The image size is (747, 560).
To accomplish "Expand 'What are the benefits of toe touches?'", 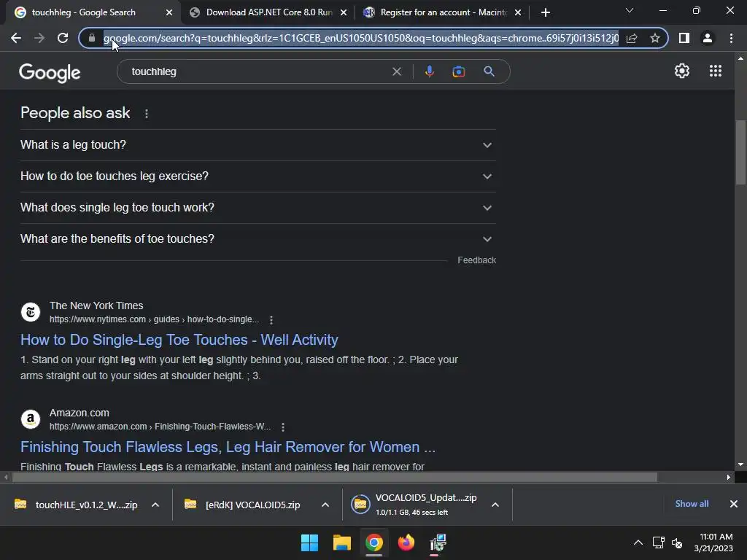I will (x=258, y=239).
